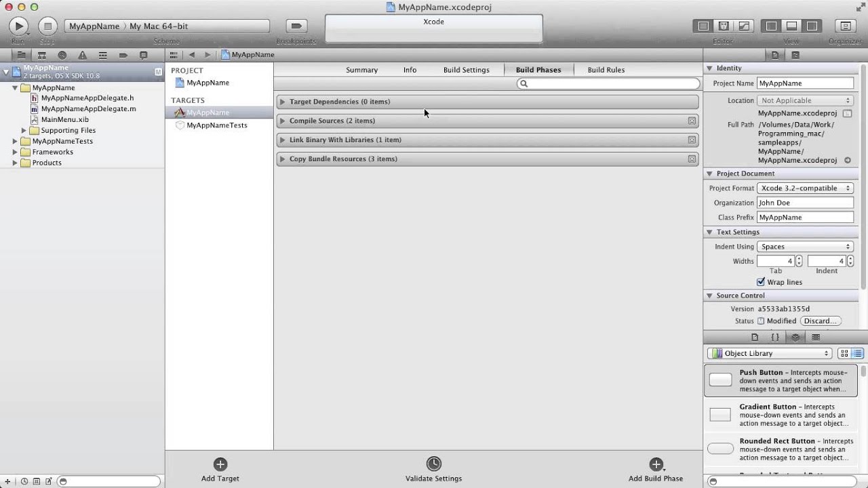
Task: Show the Issue navigator
Action: tap(82, 55)
